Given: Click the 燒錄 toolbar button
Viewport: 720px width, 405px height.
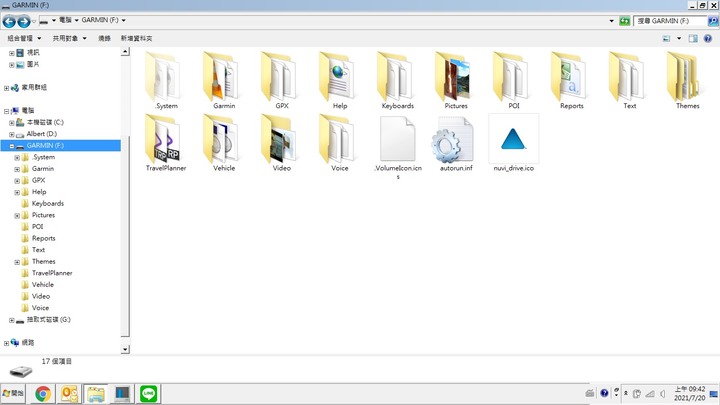Looking at the screenshot, I should click(x=104, y=38).
